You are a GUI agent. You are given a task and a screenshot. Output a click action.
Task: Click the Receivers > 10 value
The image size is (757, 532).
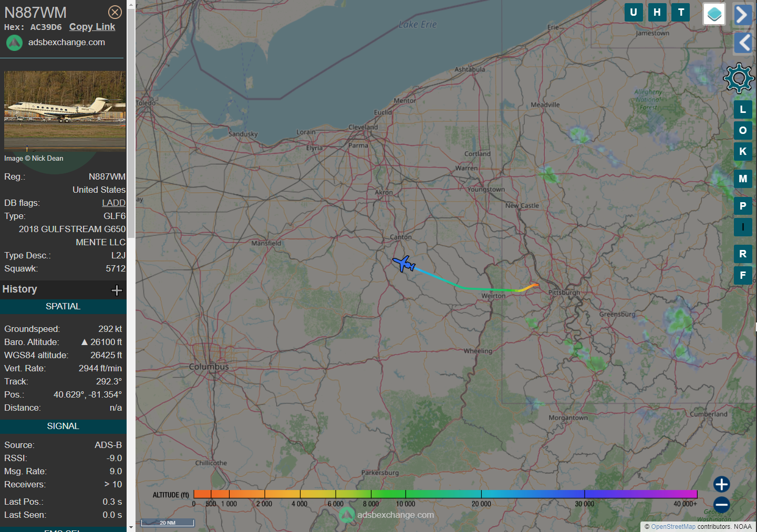coord(113,484)
